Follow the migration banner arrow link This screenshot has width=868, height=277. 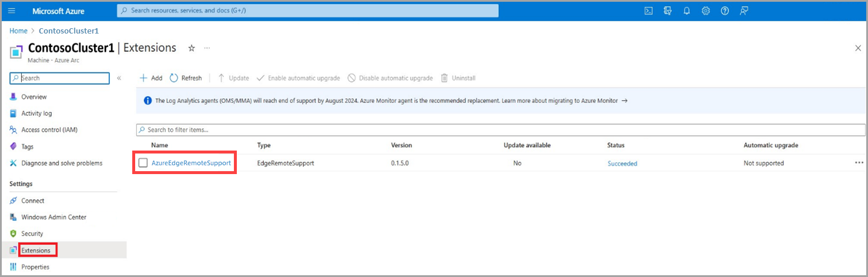click(x=625, y=101)
